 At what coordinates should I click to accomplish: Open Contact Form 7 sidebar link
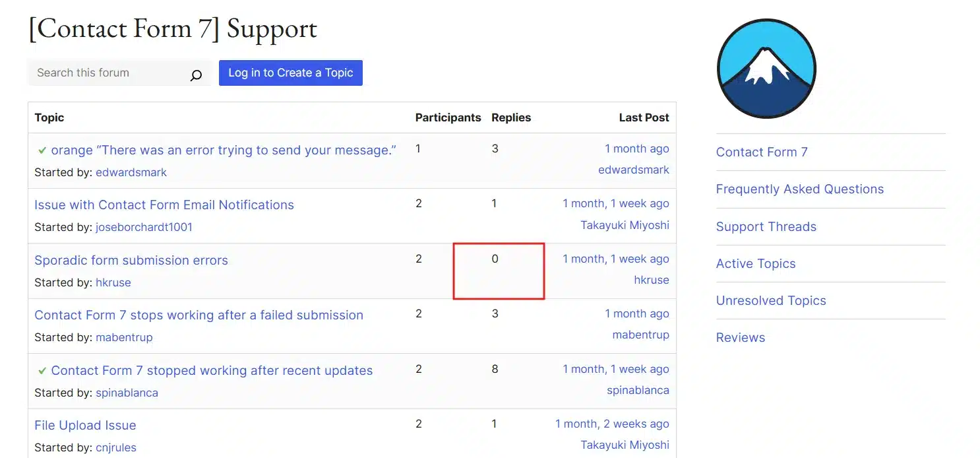pyautogui.click(x=762, y=152)
